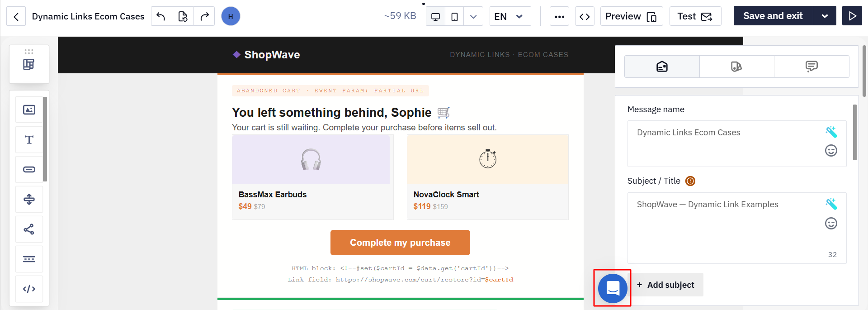Image resolution: width=868 pixels, height=310 pixels.
Task: Select the text block tool
Action: (x=29, y=139)
